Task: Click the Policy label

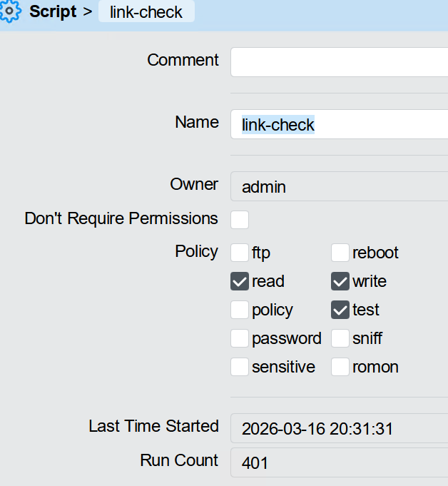Action: 196,251
